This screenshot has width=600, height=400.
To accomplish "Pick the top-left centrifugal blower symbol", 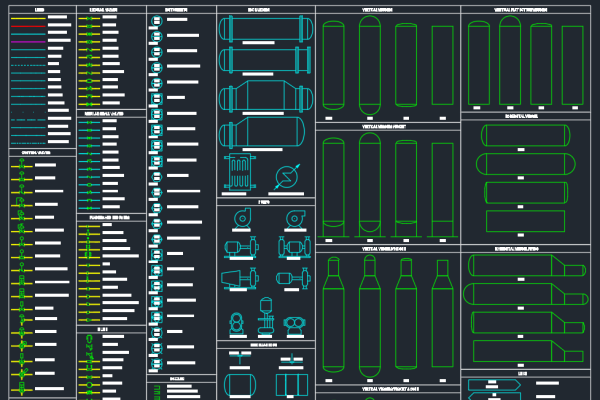I will pos(241,218).
